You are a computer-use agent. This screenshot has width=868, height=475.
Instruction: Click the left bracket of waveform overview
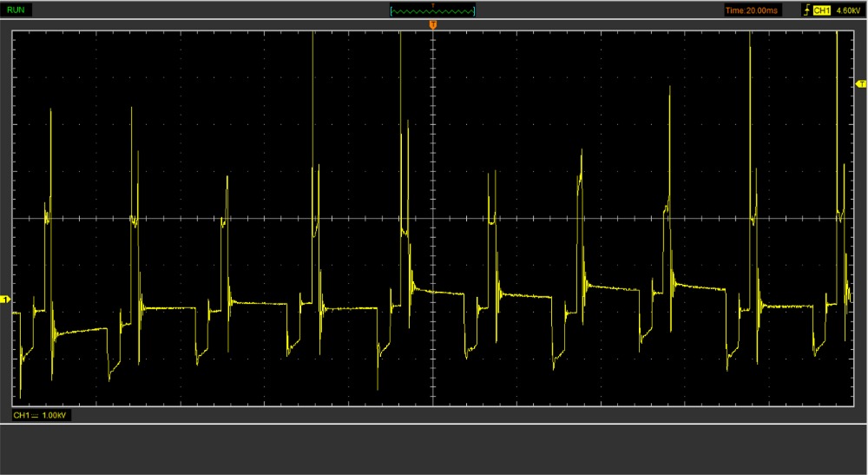pos(392,10)
